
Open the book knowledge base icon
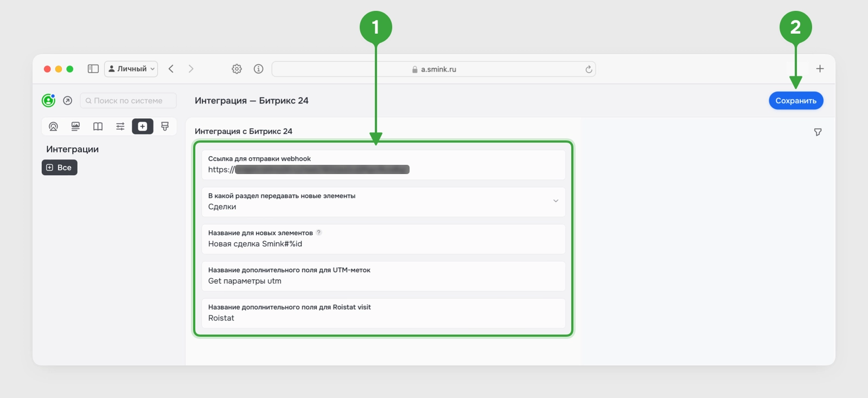click(x=98, y=126)
